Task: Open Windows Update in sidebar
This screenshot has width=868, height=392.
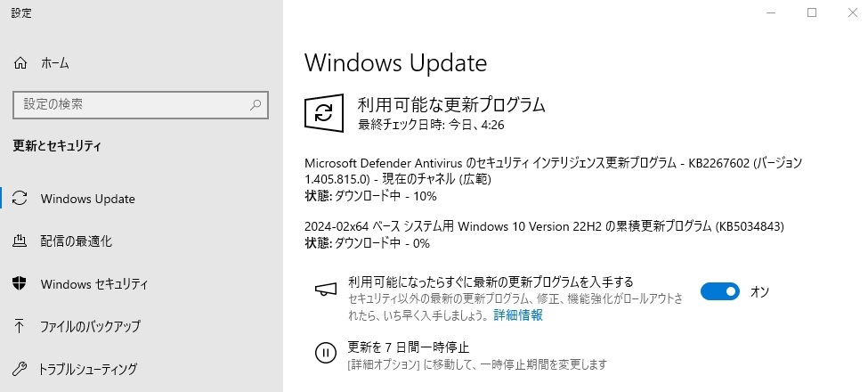Action: 87,199
